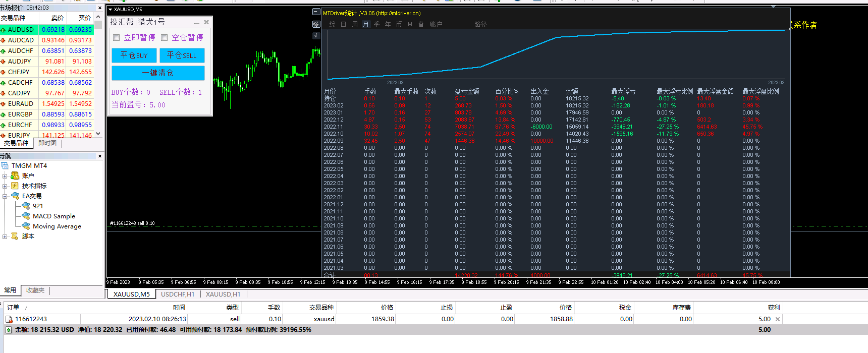
Task: Click the TMGM MT4 root icon
Action: click(5, 165)
